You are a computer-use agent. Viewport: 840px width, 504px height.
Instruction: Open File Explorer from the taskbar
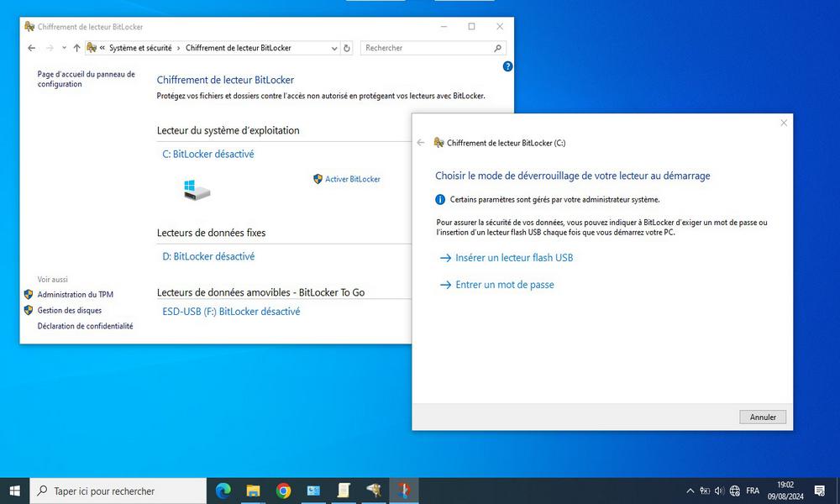tap(253, 491)
